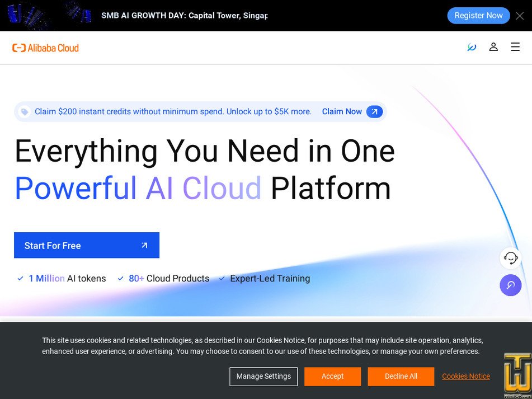The image size is (532, 399).
Task: Click the headset customer support icon
Action: coord(510,258)
